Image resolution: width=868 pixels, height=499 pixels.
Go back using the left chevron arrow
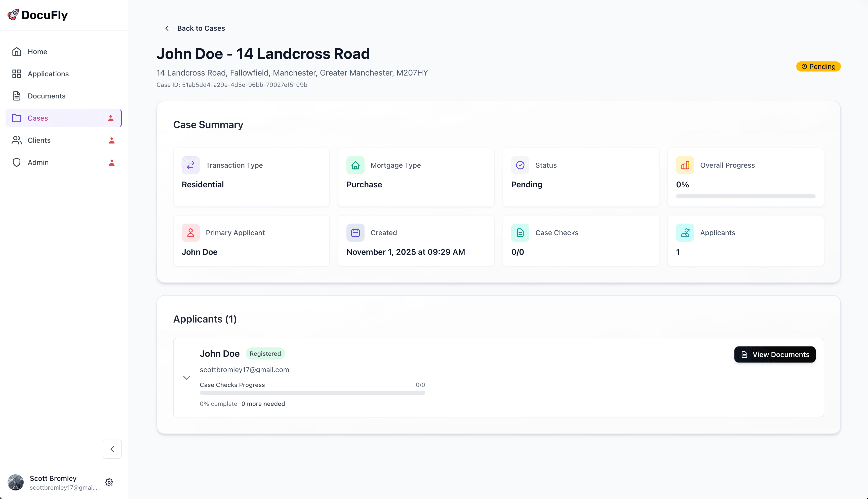(x=167, y=28)
